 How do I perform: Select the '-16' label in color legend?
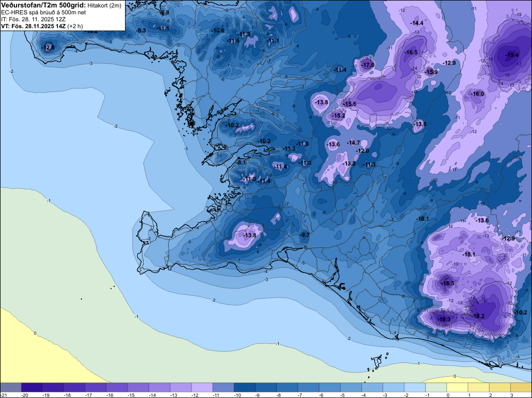pyautogui.click(x=110, y=395)
